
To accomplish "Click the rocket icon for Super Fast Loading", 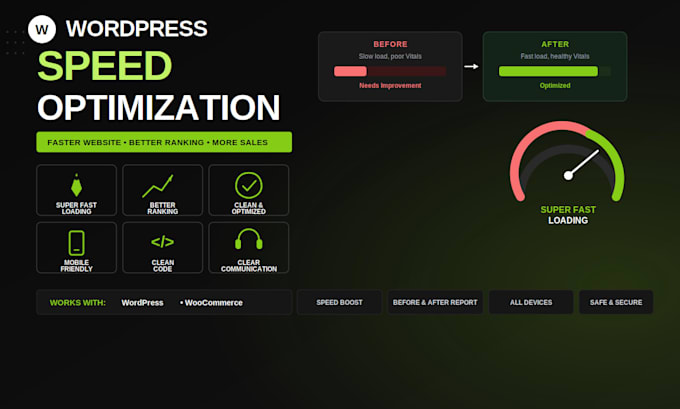I will [x=76, y=185].
